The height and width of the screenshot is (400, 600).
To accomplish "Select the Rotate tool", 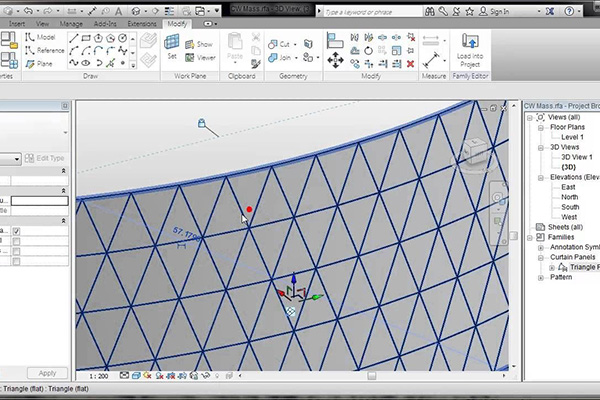I will click(x=368, y=51).
